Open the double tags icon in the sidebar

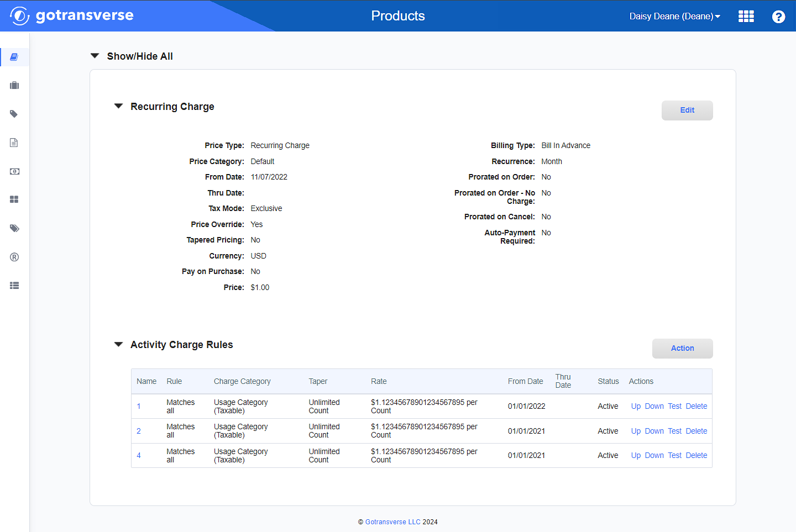coord(14,228)
